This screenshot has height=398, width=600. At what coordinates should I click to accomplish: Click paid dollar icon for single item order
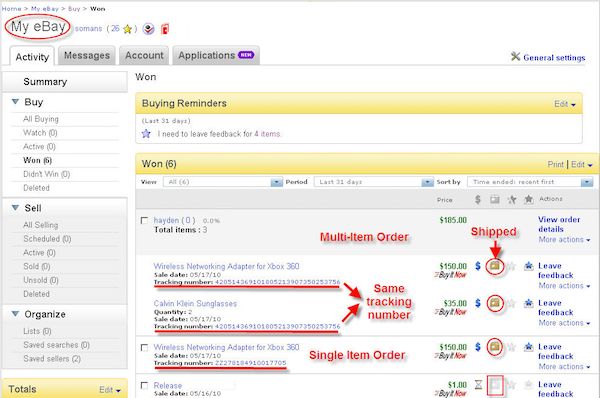478,347
